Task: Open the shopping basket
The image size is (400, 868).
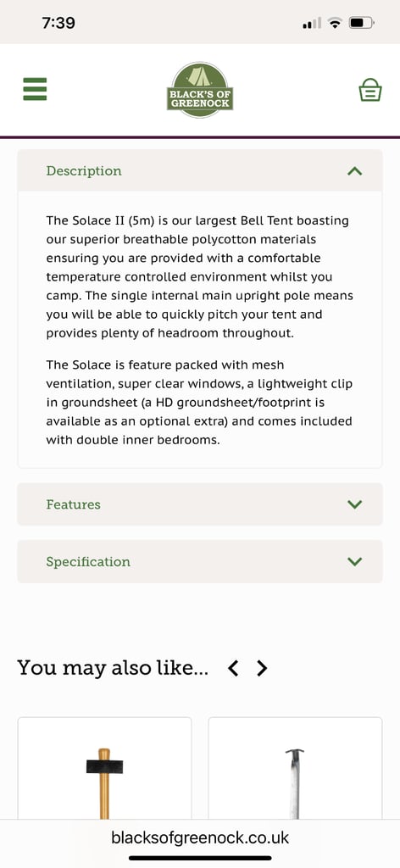Action: pyautogui.click(x=370, y=90)
